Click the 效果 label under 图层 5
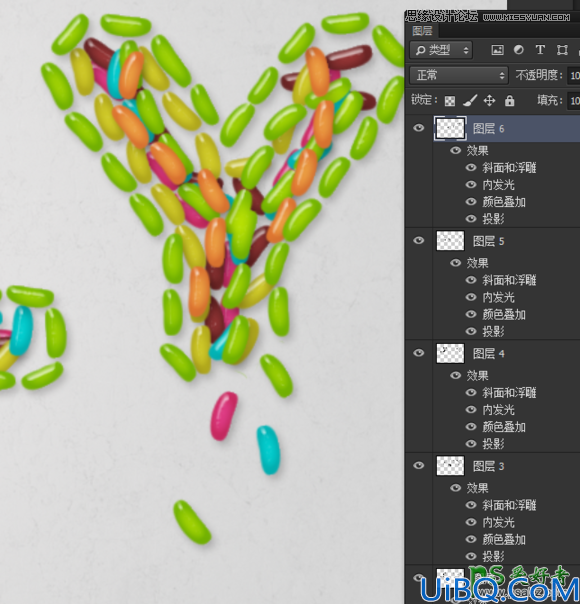This screenshot has width=580, height=604. pyautogui.click(x=477, y=263)
